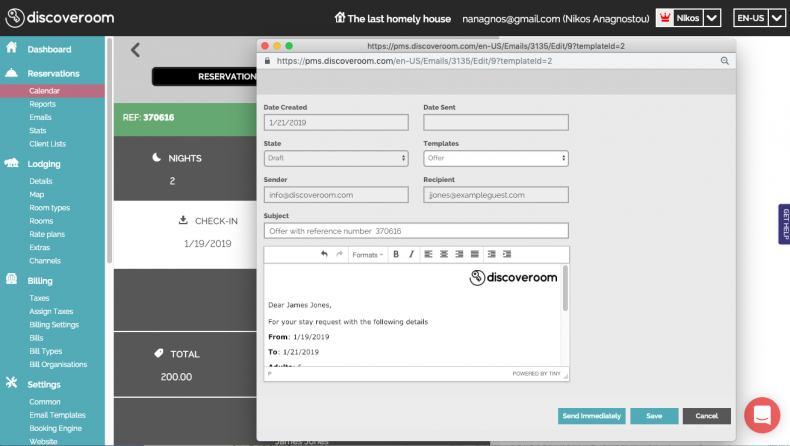Screen dimensions: 790x446
Task: Click the increase indent icon
Action: click(x=507, y=255)
